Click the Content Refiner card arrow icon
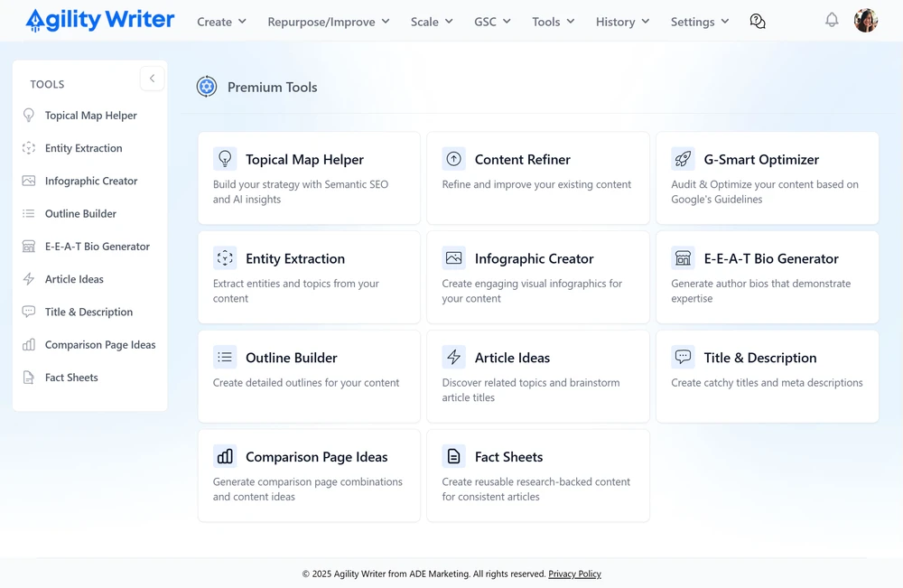This screenshot has width=903, height=588. [454, 158]
